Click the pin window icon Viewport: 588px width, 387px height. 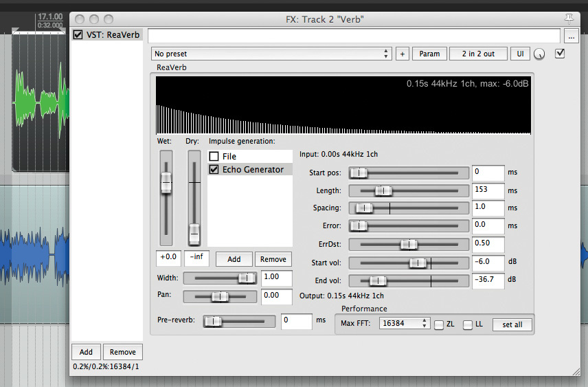(x=568, y=19)
